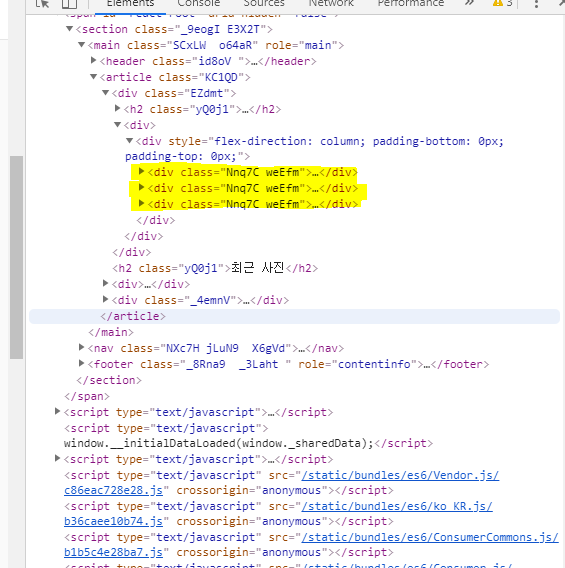Open the c86eac728e28.js link
Viewport: 565px width, 568px height.
click(113, 490)
